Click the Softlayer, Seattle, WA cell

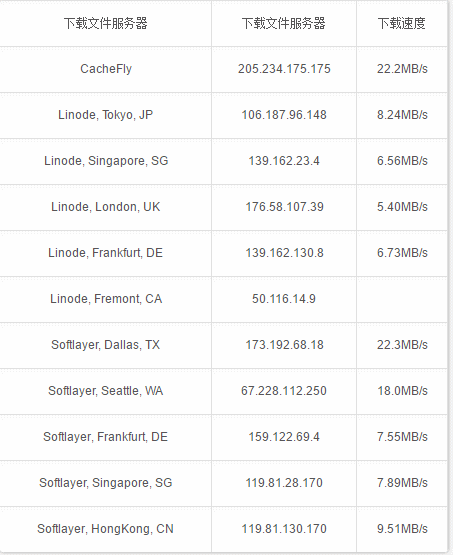(x=105, y=391)
